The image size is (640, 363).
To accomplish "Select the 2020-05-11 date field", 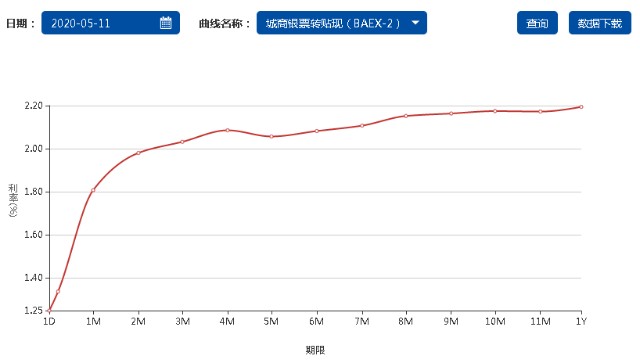I will [111, 23].
